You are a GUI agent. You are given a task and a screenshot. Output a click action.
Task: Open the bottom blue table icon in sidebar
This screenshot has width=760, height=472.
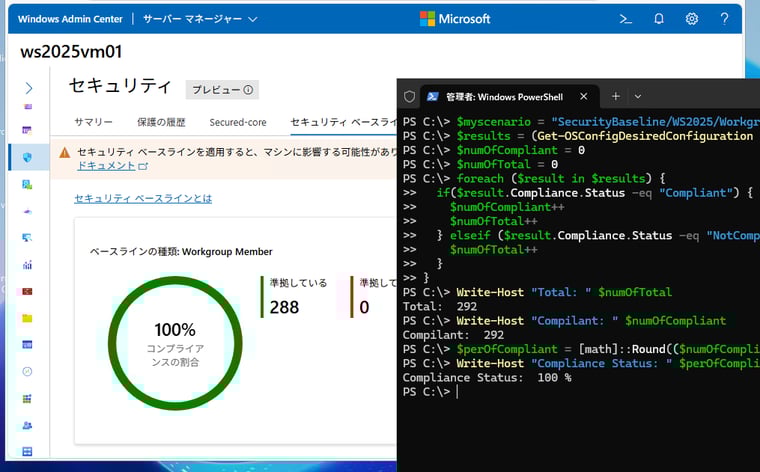pyautogui.click(x=27, y=451)
